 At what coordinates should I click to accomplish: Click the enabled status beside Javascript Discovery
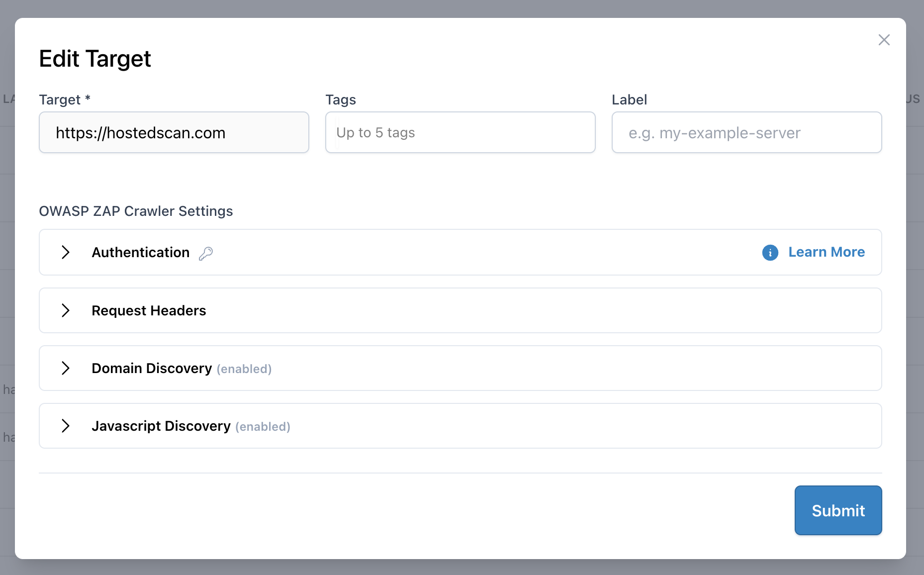point(263,427)
